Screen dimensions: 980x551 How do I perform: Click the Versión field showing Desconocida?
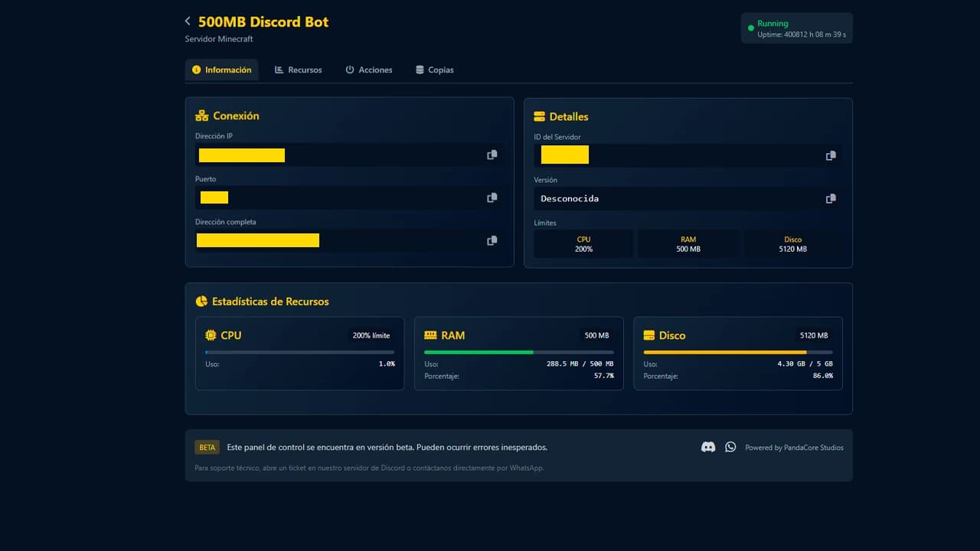coord(688,198)
